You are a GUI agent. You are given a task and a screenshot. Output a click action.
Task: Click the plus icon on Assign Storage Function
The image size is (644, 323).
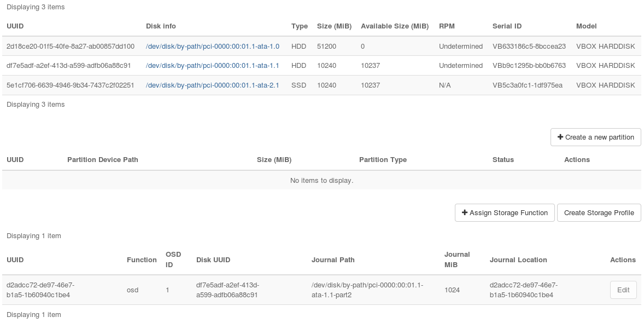465,213
